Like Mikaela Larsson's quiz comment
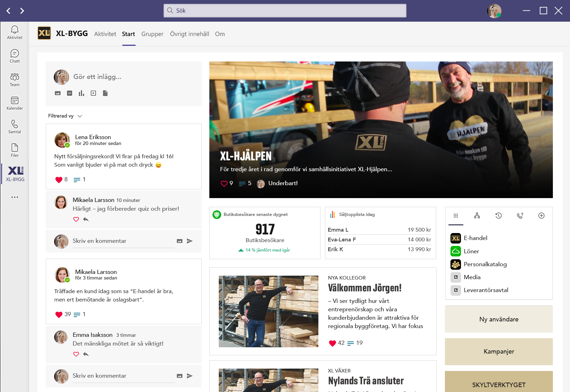Viewport: 570px width, 392px height. coord(76,219)
